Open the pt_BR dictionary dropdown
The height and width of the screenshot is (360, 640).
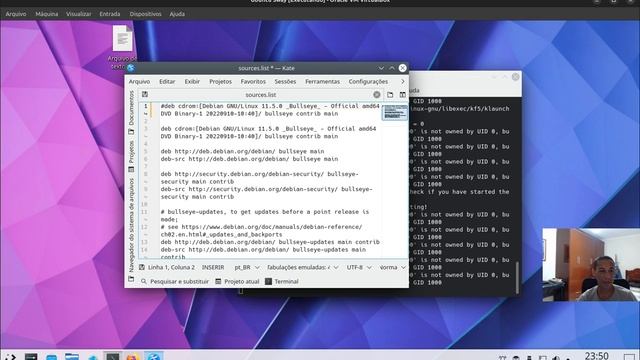[x=247, y=267]
